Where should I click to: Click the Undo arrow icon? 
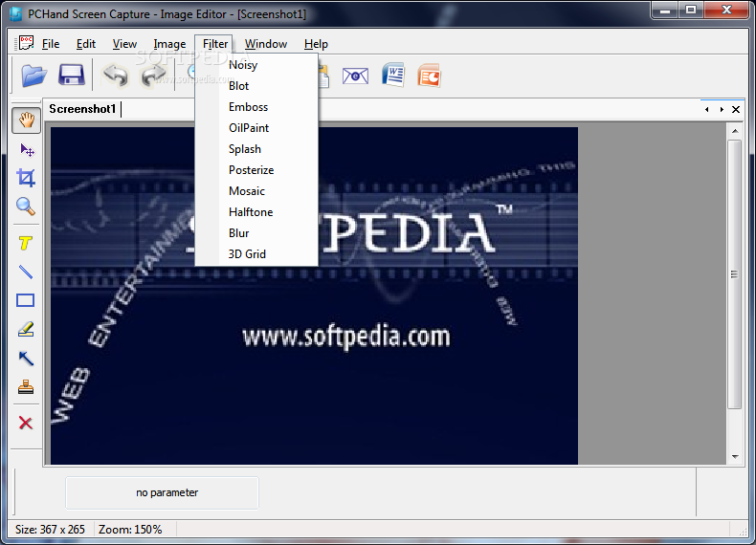pyautogui.click(x=115, y=76)
